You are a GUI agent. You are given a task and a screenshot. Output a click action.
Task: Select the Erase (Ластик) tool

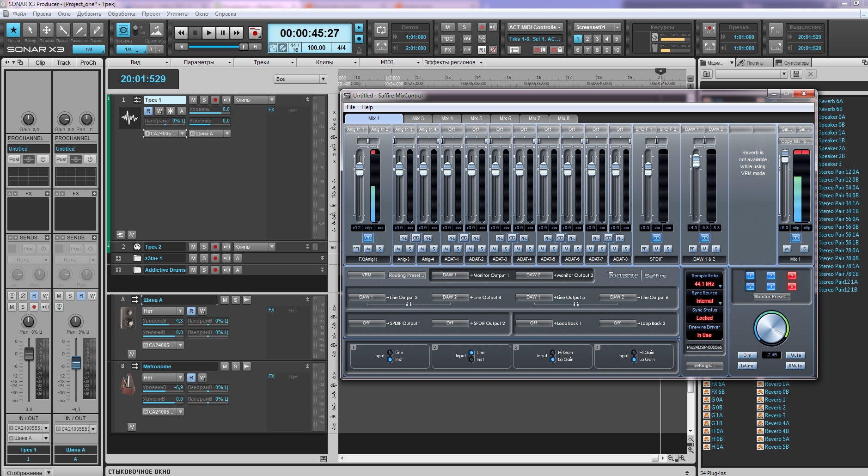point(97,31)
